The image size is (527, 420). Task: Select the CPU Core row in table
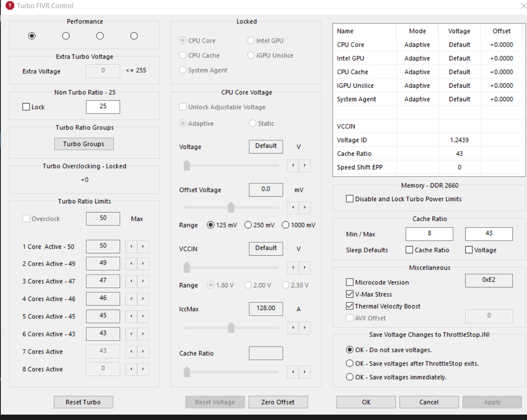coord(428,44)
